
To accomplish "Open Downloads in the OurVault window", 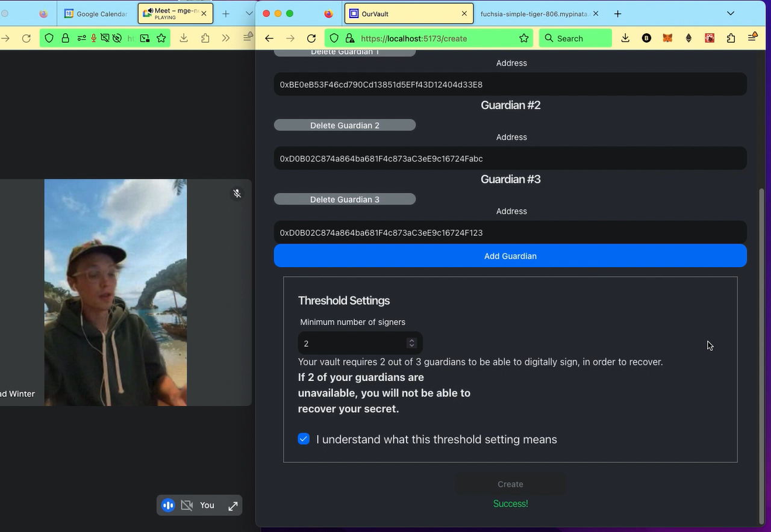I will point(625,38).
